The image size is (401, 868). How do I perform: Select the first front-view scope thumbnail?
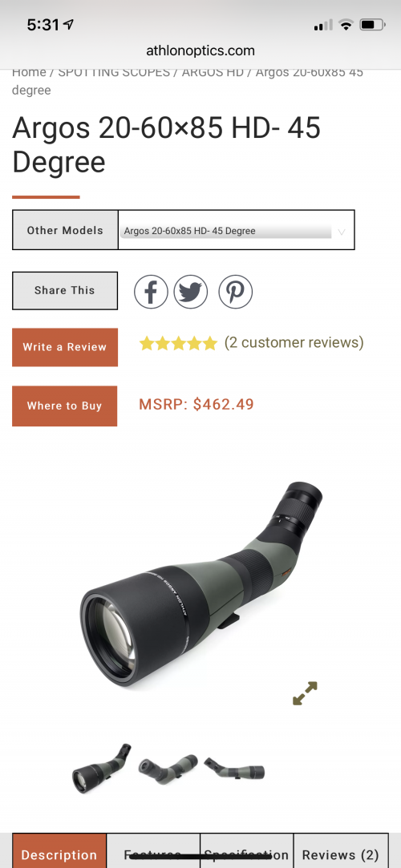point(101,769)
